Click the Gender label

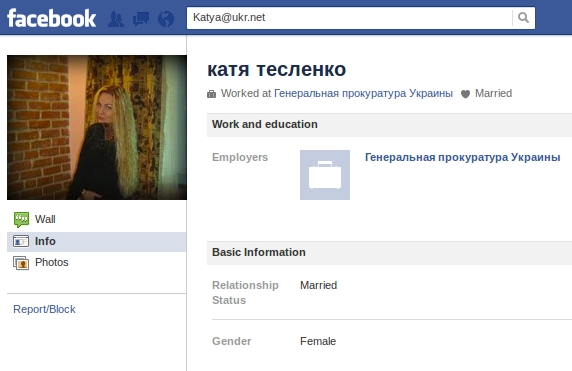click(232, 341)
